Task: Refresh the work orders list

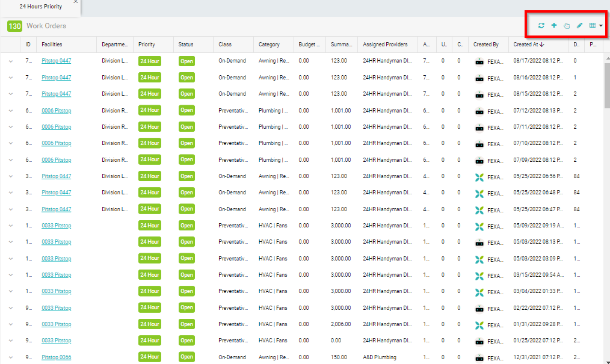Action: (541, 25)
